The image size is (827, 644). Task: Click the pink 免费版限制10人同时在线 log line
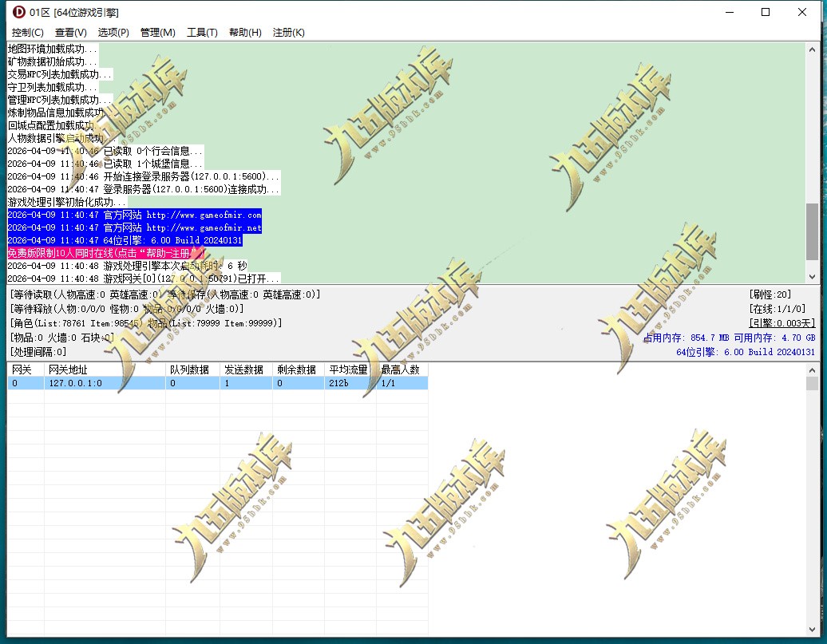[106, 253]
